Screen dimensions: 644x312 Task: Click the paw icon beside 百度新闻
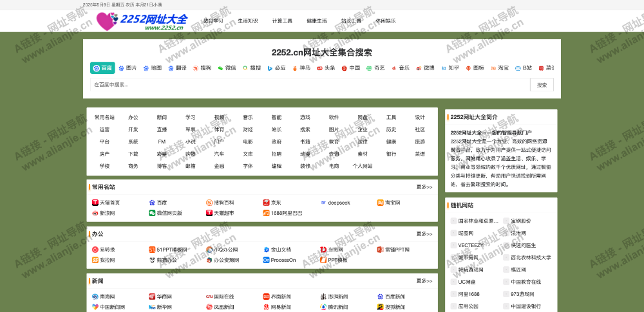381,297
